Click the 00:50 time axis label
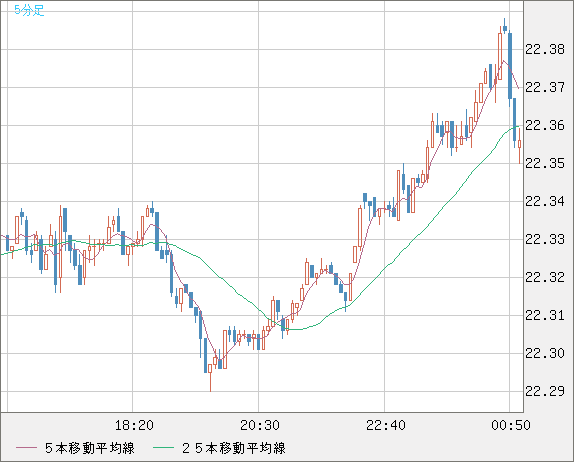 click(x=511, y=425)
